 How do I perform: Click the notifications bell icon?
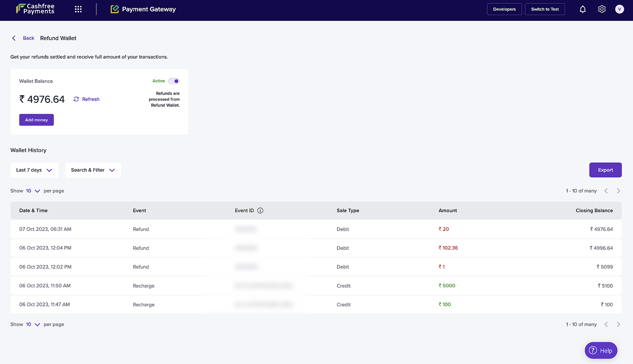(583, 9)
